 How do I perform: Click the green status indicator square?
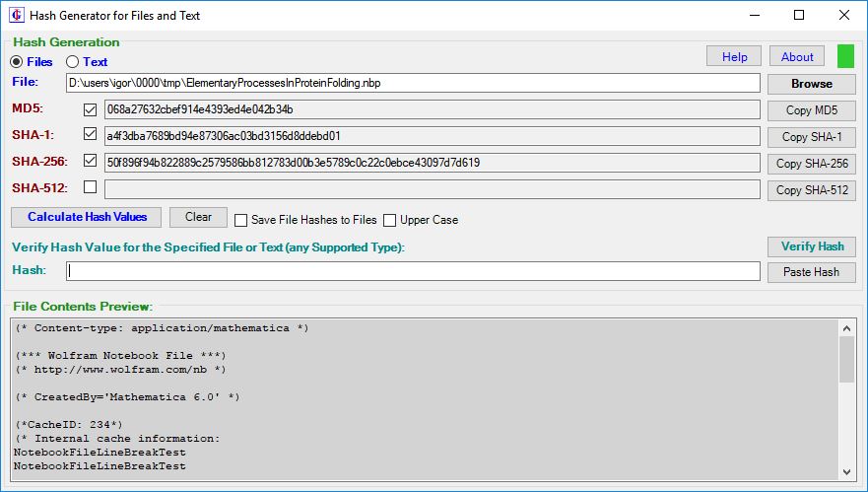click(x=845, y=56)
